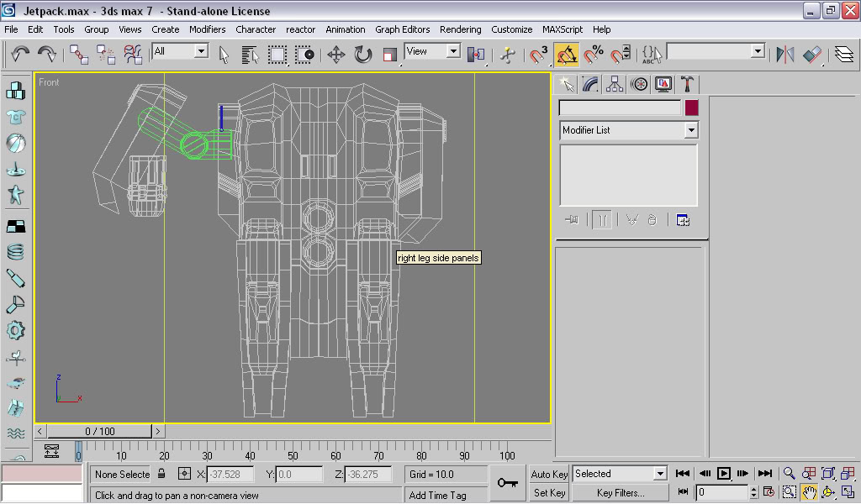Pick the Rectangular Selection Region tool
This screenshot has height=504, width=861.
point(277,55)
